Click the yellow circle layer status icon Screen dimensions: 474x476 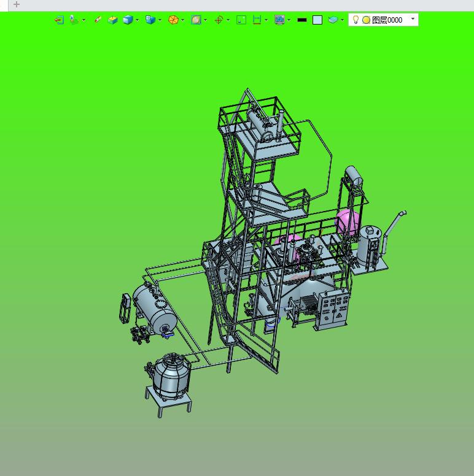coord(366,20)
